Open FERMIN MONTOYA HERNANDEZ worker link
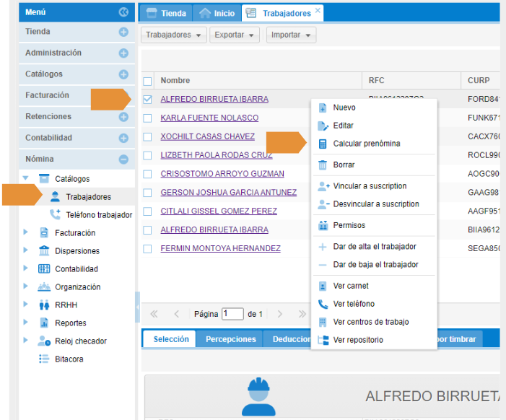Image resolution: width=506 pixels, height=420 pixels. [220, 248]
